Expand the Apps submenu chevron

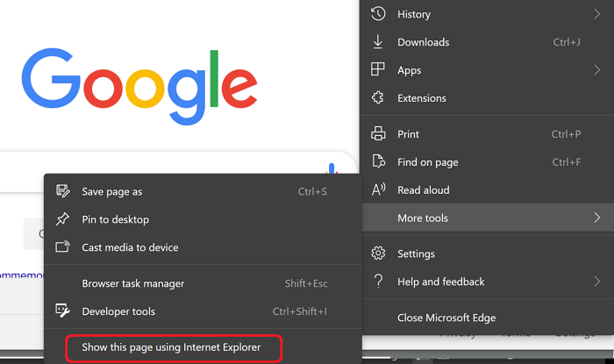596,70
